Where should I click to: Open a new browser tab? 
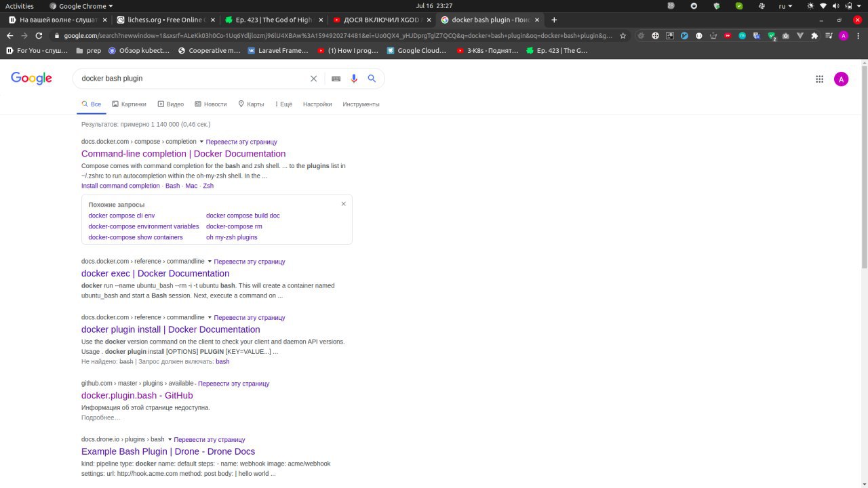click(x=554, y=20)
